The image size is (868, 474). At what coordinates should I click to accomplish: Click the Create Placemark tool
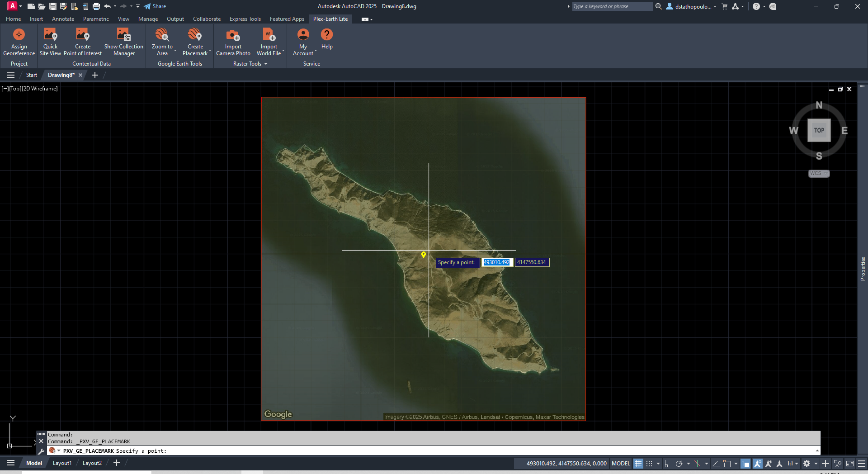pyautogui.click(x=195, y=42)
